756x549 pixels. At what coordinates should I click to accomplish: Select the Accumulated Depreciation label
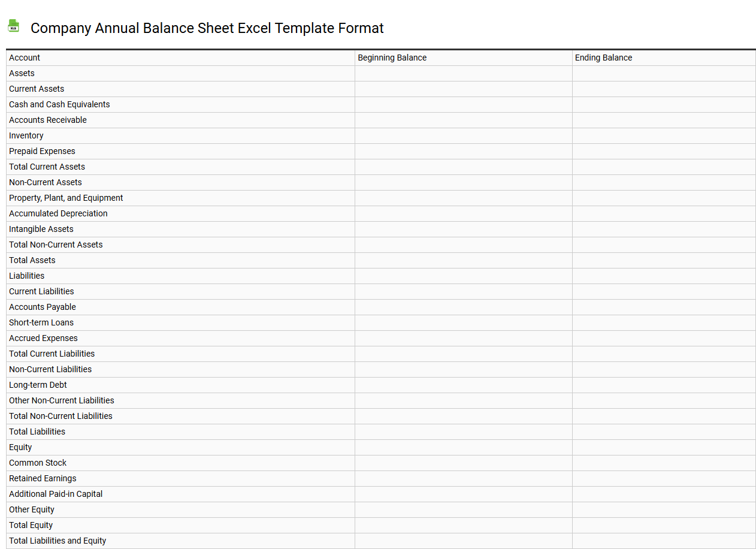tap(58, 213)
